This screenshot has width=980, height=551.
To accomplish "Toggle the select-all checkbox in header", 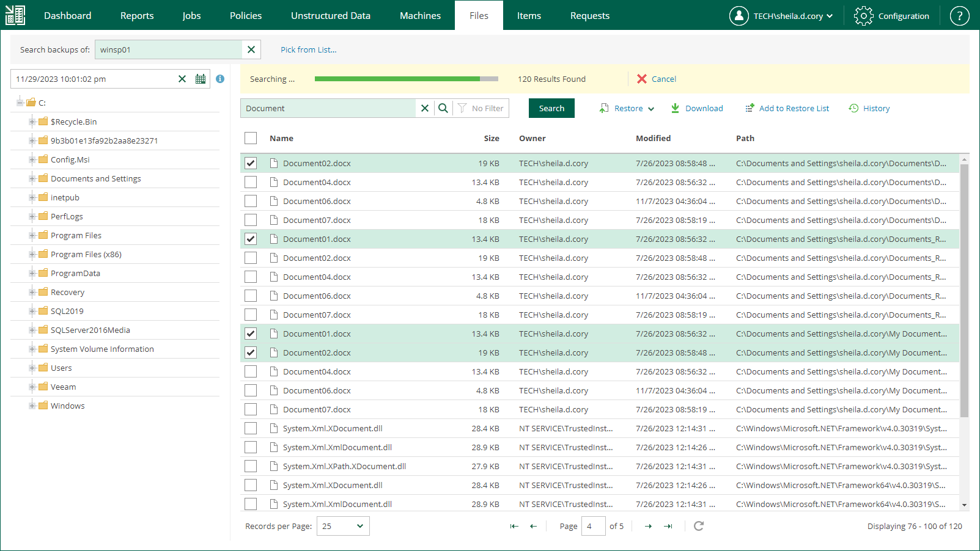I will pos(251,138).
